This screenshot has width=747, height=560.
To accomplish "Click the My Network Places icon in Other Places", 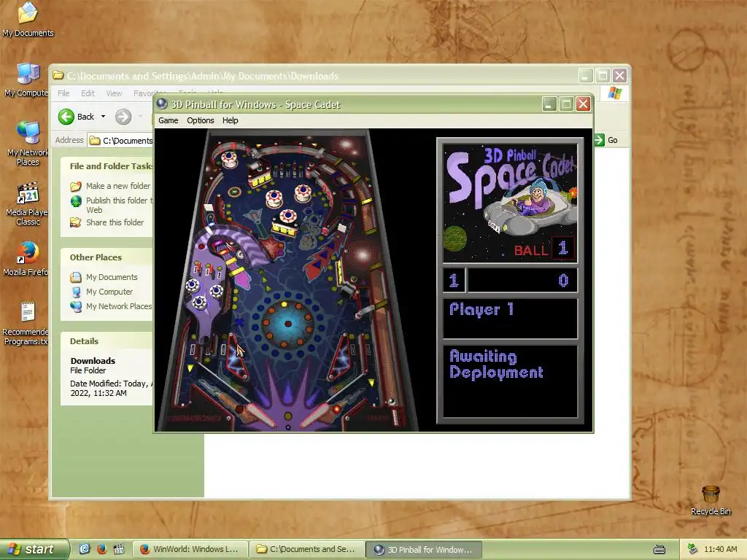I will [x=76, y=306].
